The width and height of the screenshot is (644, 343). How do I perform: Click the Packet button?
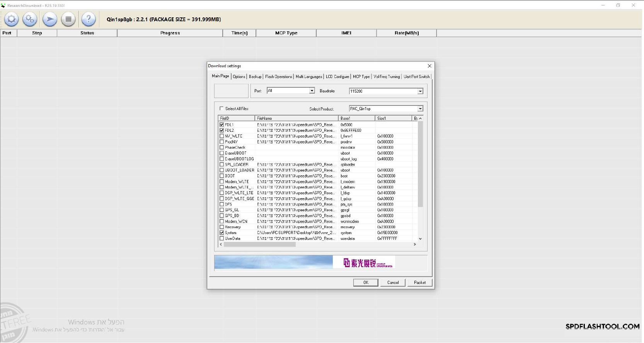tap(419, 282)
